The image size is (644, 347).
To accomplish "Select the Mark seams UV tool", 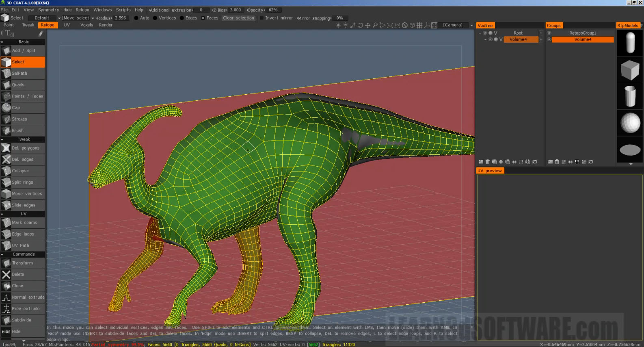I will pos(23,223).
